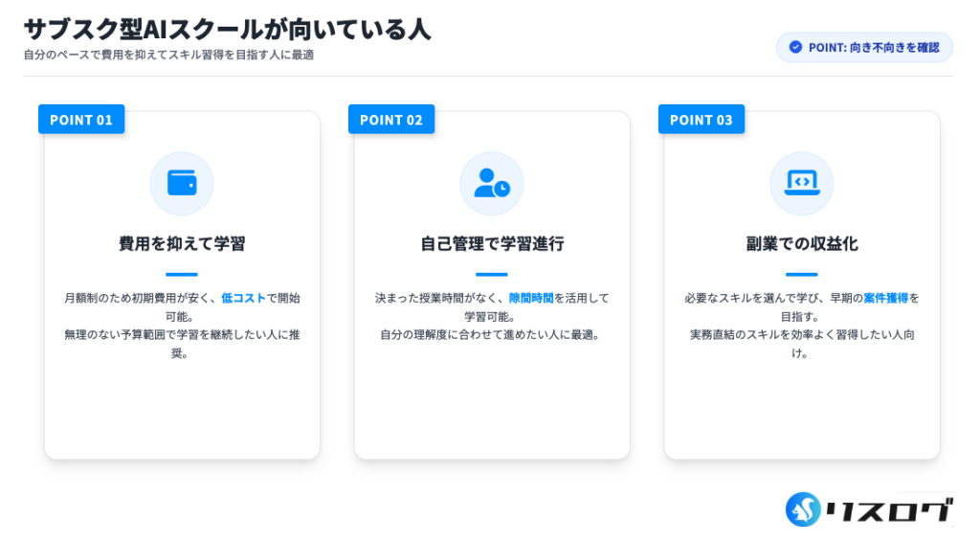Click the checkmark icon in the POINT badge

[x=795, y=47]
